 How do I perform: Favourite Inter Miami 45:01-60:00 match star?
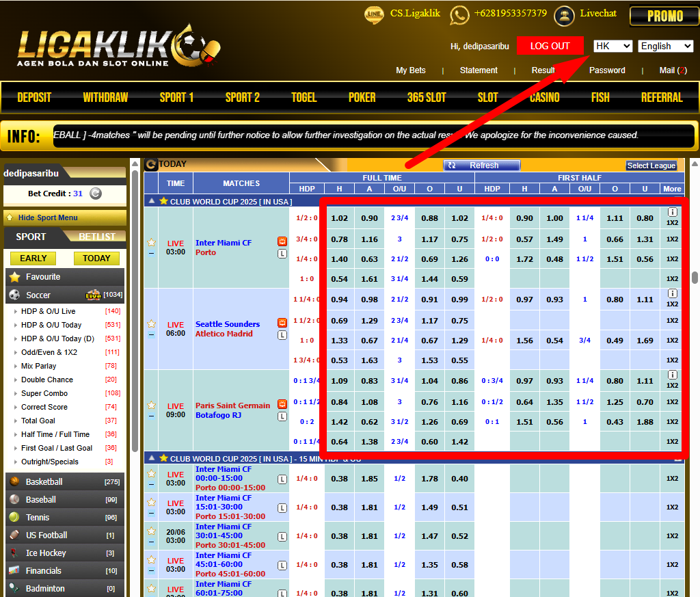(151, 559)
